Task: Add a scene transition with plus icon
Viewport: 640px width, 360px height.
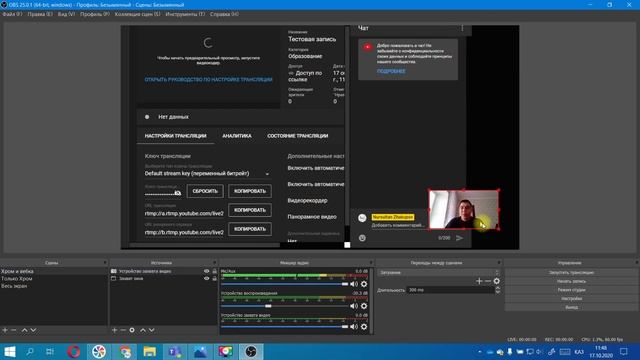Action: click(x=479, y=281)
